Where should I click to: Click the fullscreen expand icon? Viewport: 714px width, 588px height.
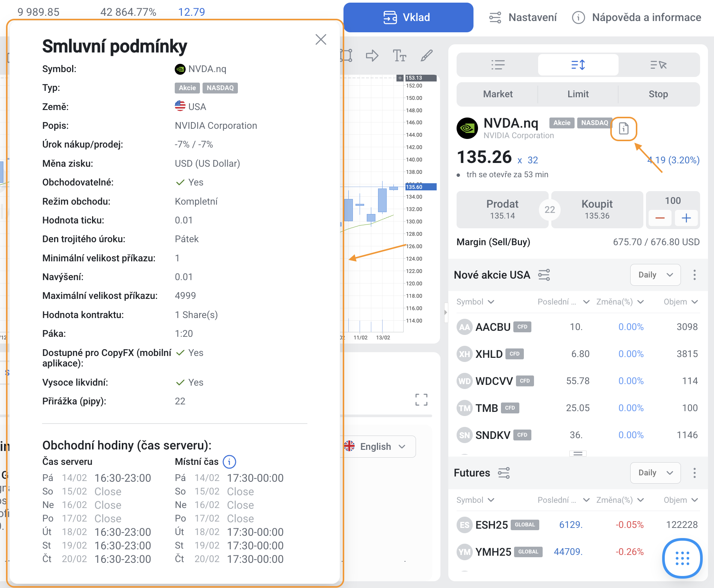pos(421,400)
